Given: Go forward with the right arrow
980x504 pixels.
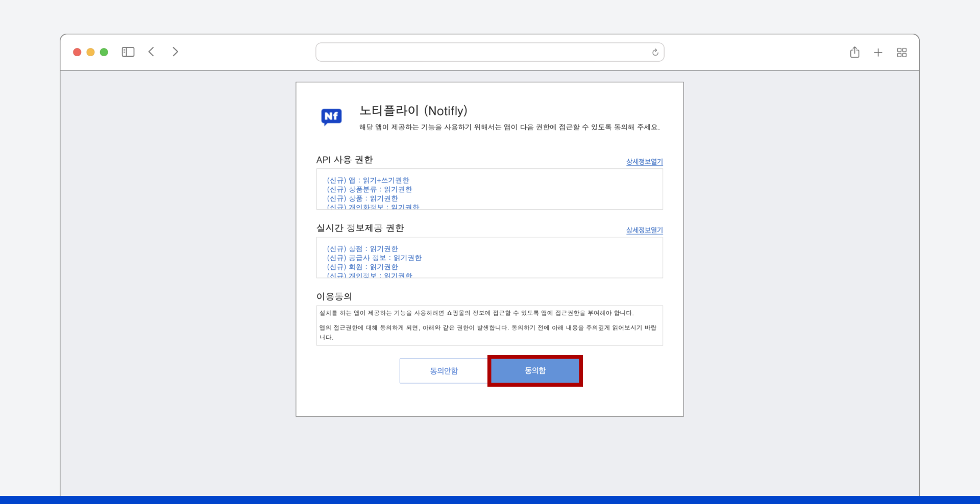Looking at the screenshot, I should (175, 52).
